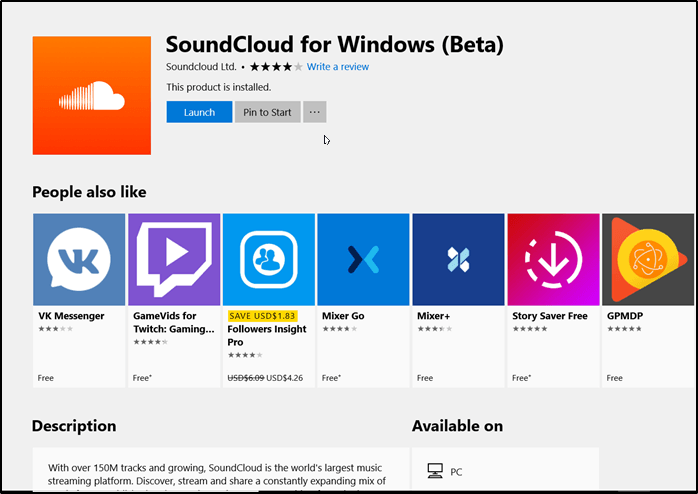Select the GPMDP title text
Screen dimensions: 698x494
[625, 316]
